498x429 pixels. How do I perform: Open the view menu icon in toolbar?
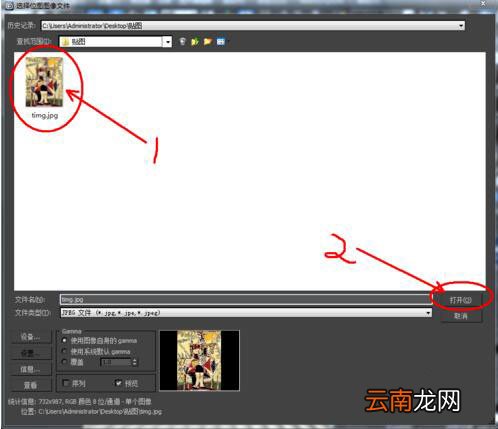(221, 41)
